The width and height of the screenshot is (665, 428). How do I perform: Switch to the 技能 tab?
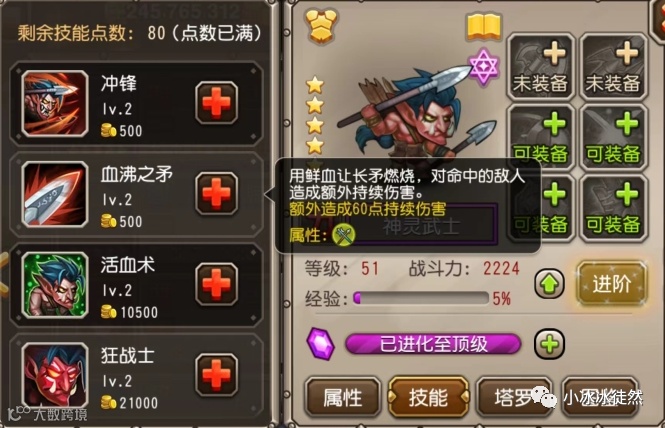428,397
